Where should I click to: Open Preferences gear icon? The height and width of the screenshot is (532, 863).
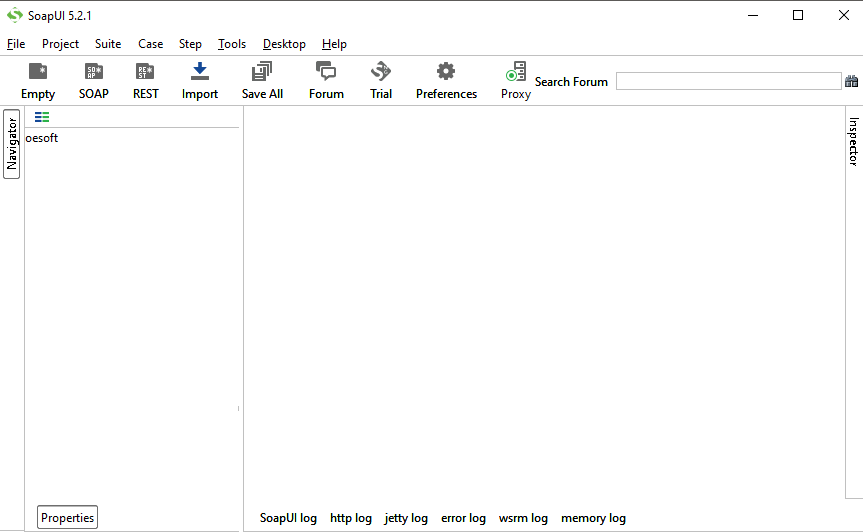tap(446, 81)
